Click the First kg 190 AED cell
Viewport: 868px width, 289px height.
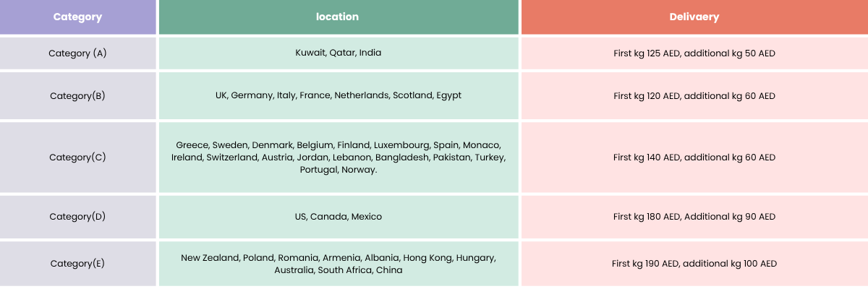click(x=694, y=263)
